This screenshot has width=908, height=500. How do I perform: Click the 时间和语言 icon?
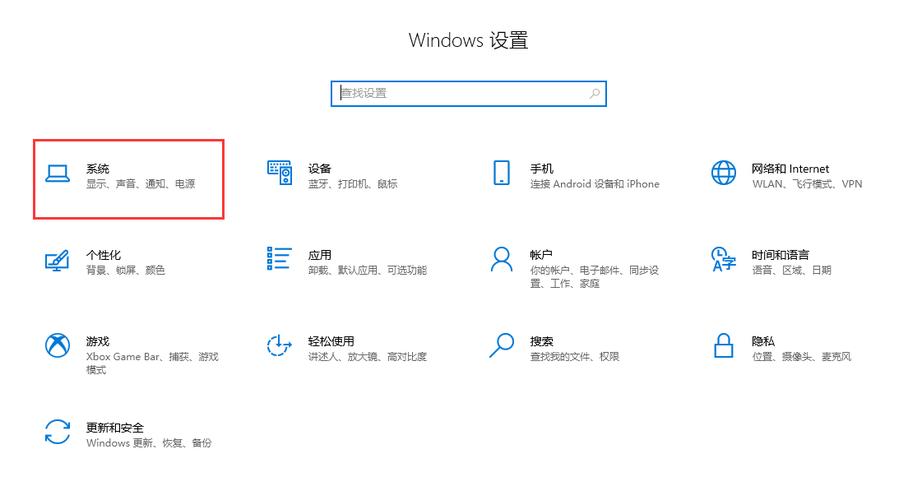click(723, 260)
